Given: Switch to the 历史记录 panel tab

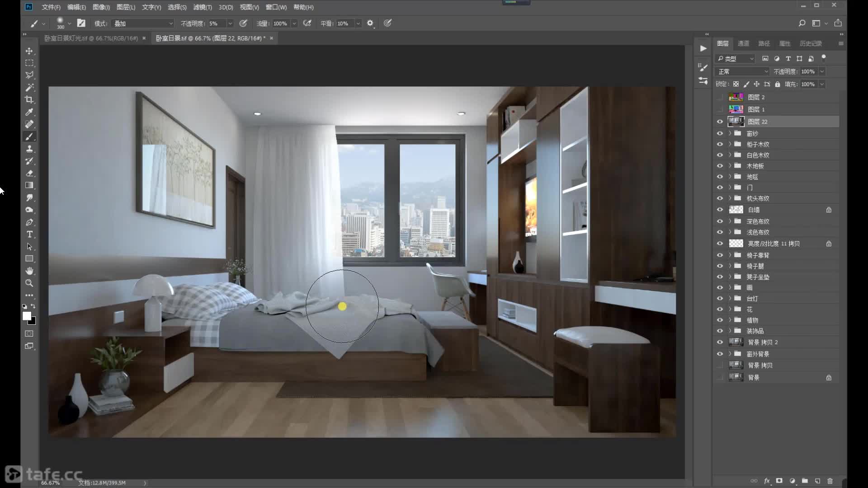Looking at the screenshot, I should coord(811,43).
